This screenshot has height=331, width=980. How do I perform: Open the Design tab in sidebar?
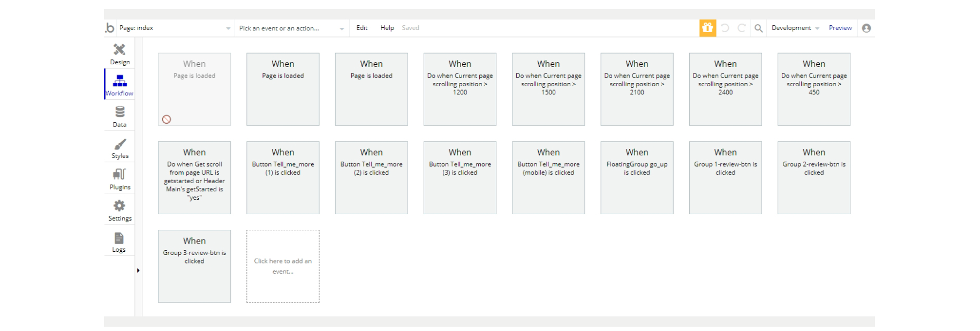pyautogui.click(x=119, y=54)
